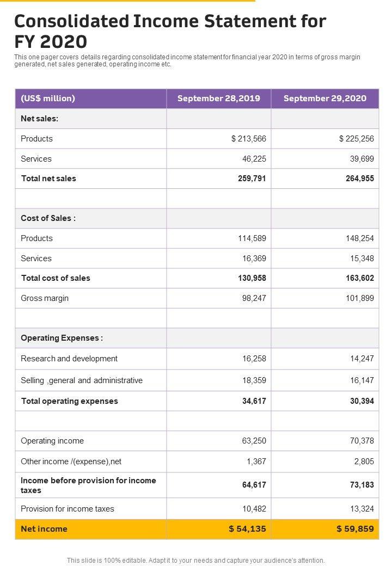Select the Net sales: section row label

click(x=39, y=118)
